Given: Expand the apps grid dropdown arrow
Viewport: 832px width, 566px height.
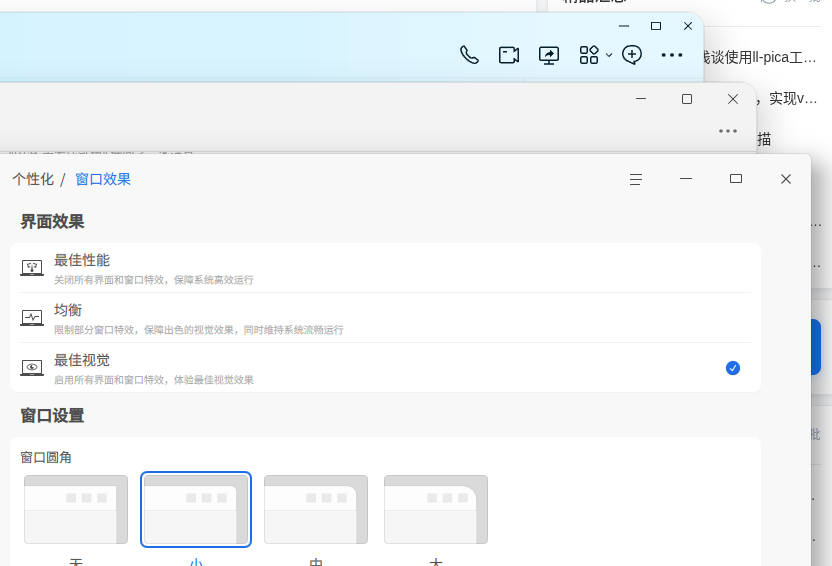Looking at the screenshot, I should coord(609,55).
